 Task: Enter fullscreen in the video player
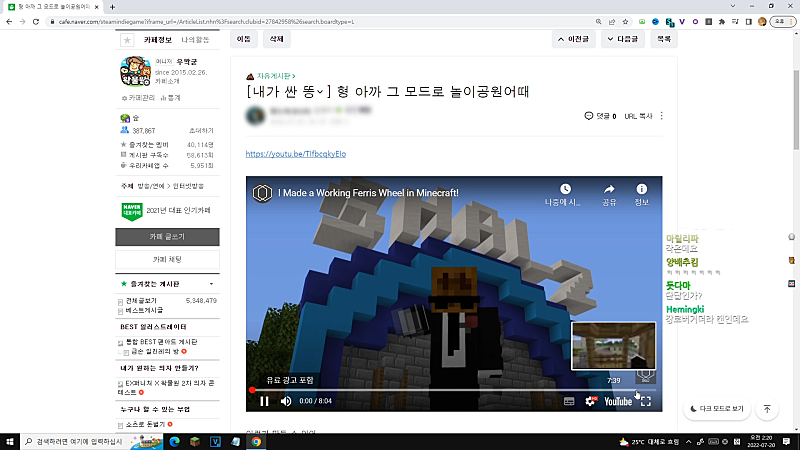646,402
